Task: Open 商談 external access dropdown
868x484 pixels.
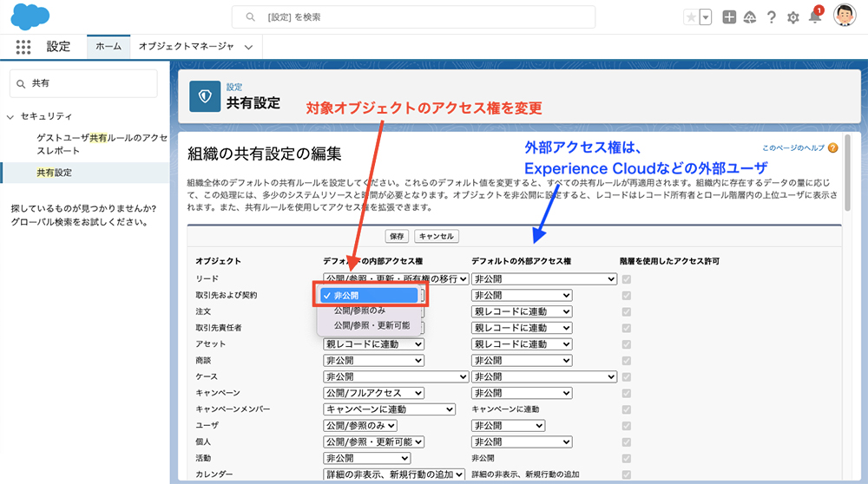Action: point(522,361)
